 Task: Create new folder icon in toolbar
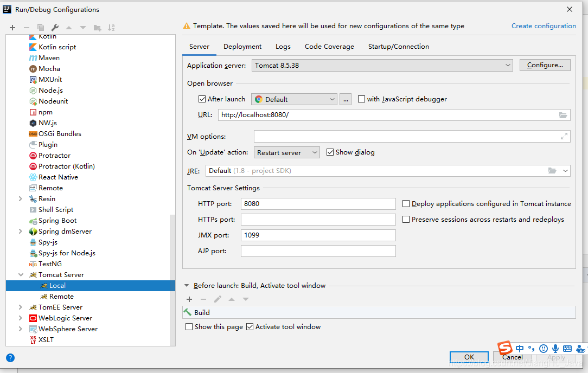97,28
